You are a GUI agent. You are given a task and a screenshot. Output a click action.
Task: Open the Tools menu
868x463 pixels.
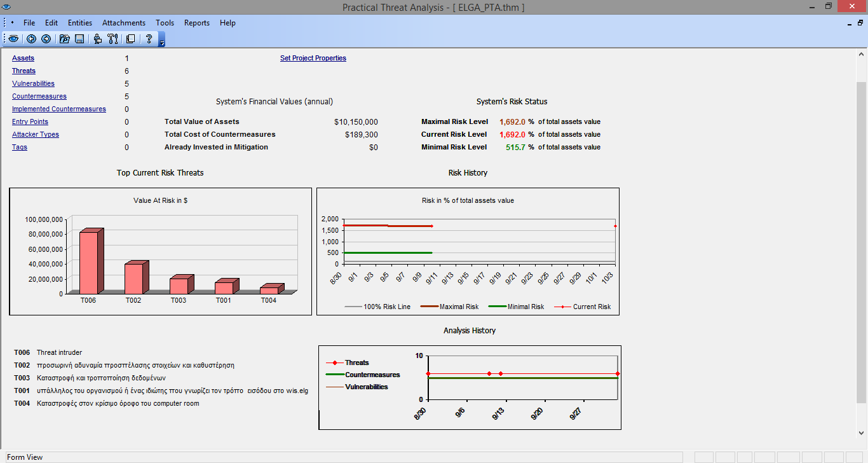165,23
